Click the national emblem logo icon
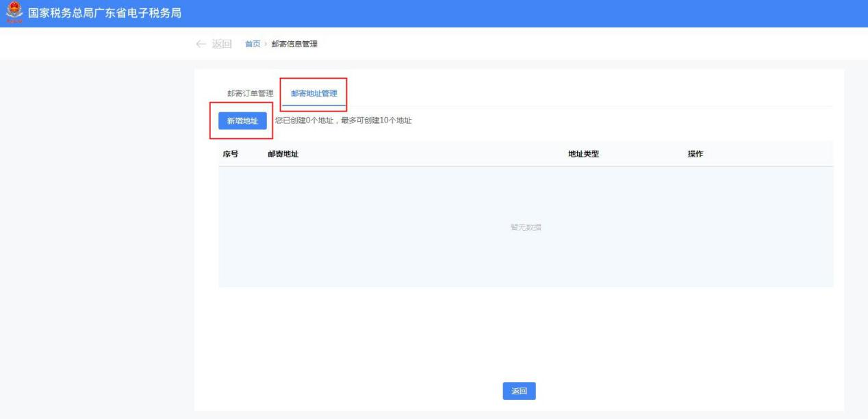868x419 pixels. point(14,12)
